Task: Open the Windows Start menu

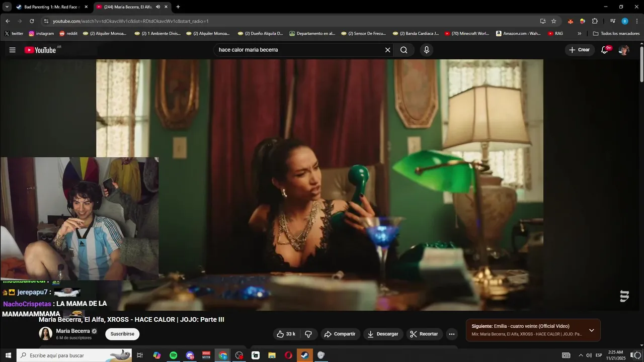Action: pos(8,355)
